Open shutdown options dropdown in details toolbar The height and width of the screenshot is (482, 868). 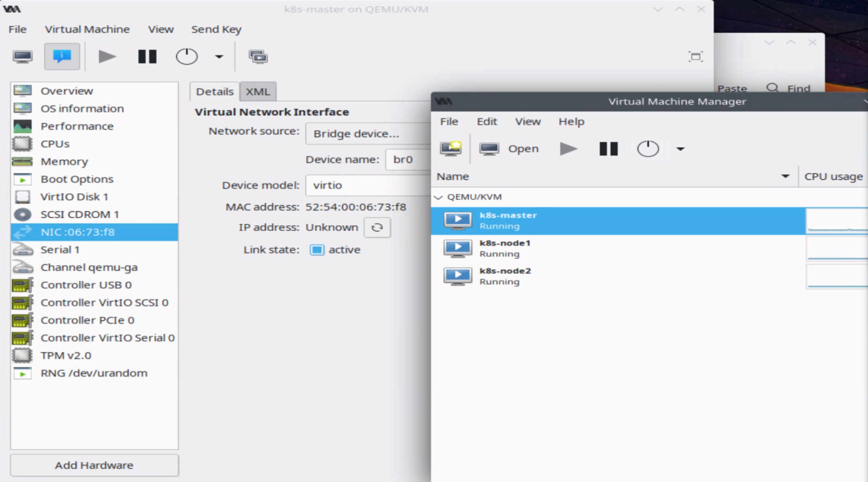pos(219,56)
